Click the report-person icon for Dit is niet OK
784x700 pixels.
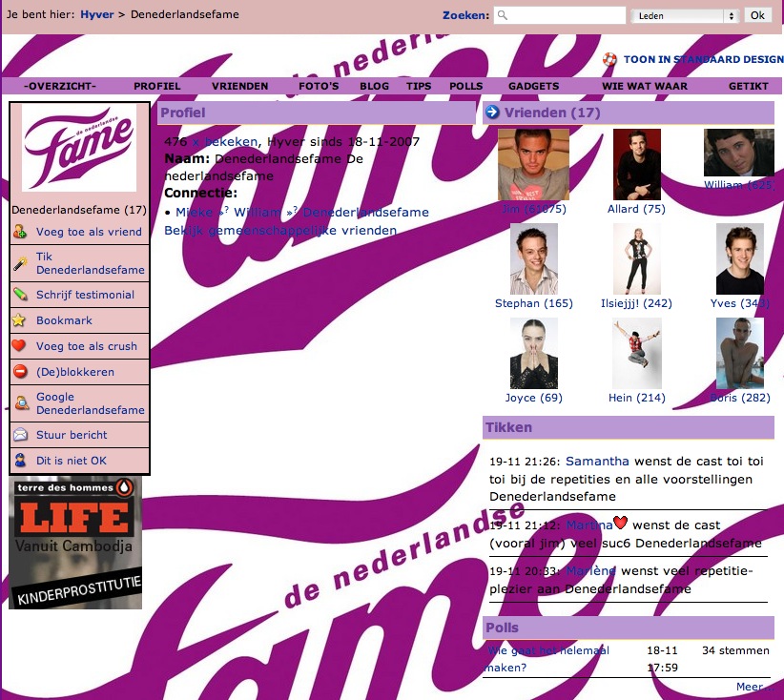pos(20,460)
